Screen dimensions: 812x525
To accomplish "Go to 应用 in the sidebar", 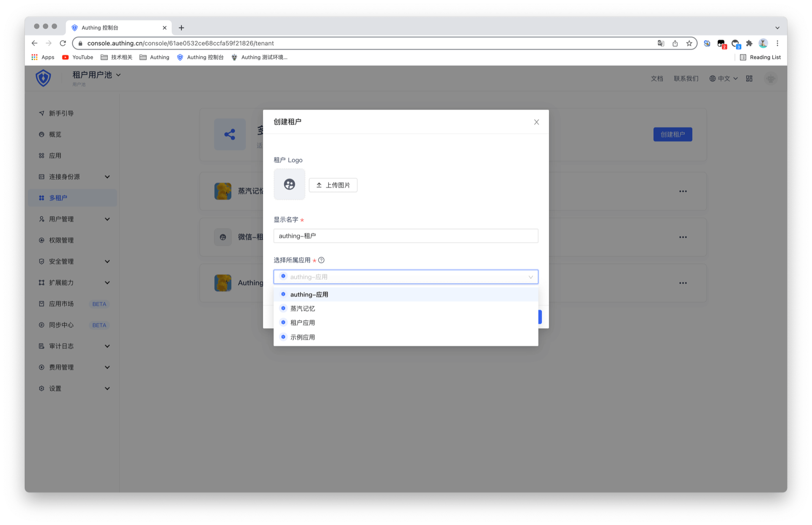I will coord(55,156).
